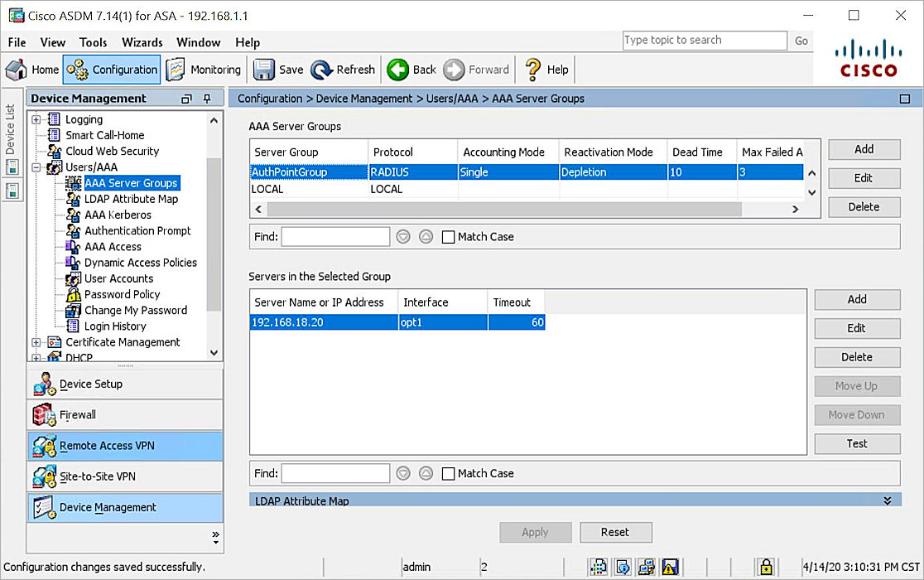Open the Wizards menu

pyautogui.click(x=142, y=42)
